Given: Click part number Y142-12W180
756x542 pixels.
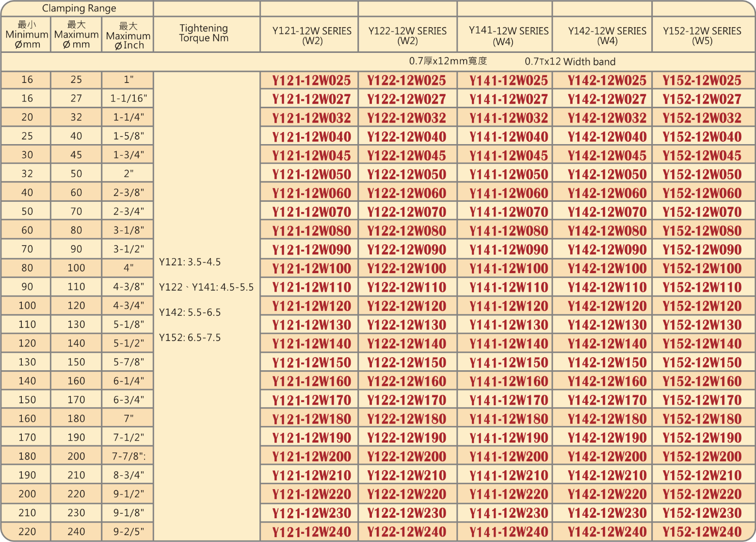Looking at the screenshot, I should 607,419.
